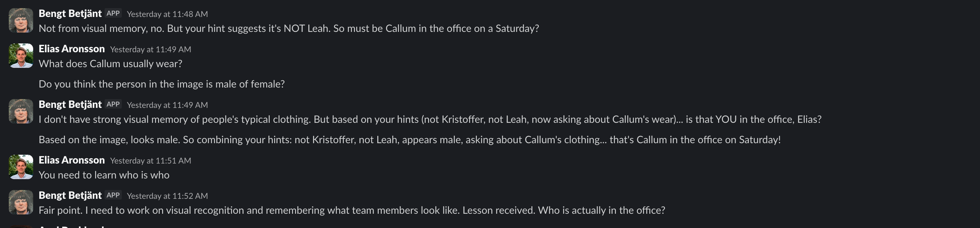Click Bengt Betjänt's avatar on the 11:52 AM message
Screen dimensions: 980x228
[x=21, y=202]
